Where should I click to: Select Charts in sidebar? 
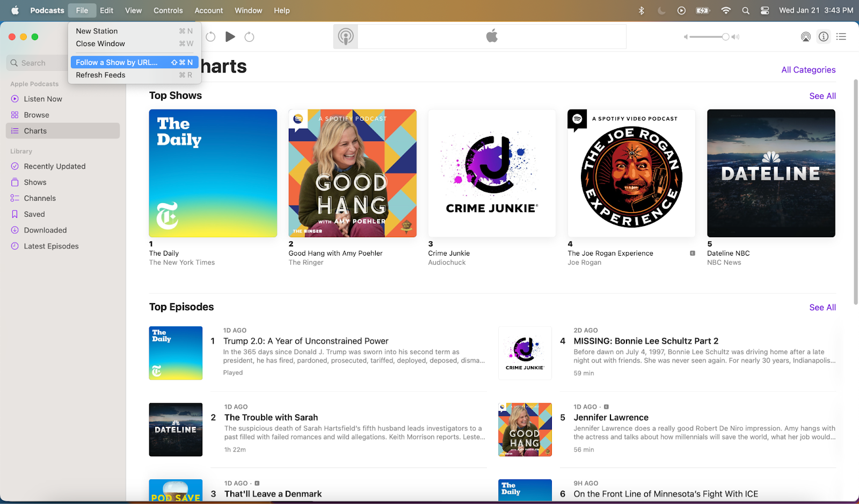click(63, 131)
